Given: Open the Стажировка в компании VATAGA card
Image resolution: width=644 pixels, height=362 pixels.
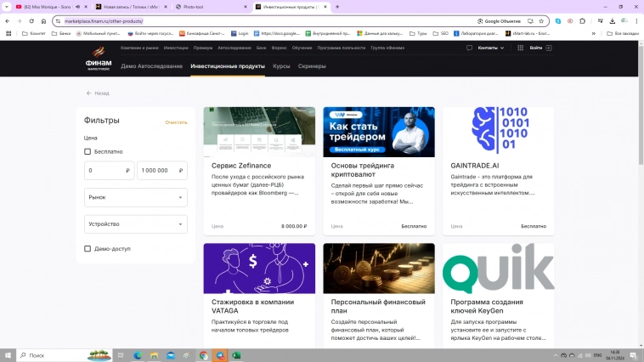Looking at the screenshot, I should click(x=259, y=296).
